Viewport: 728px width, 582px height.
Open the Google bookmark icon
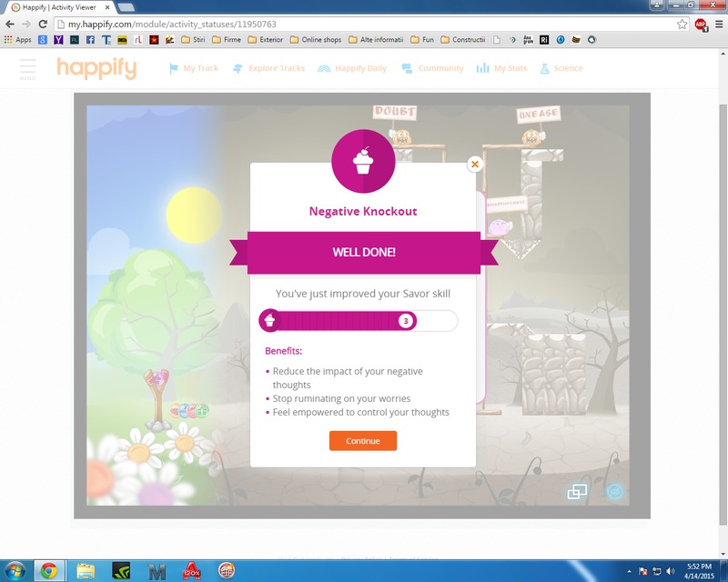click(x=43, y=40)
